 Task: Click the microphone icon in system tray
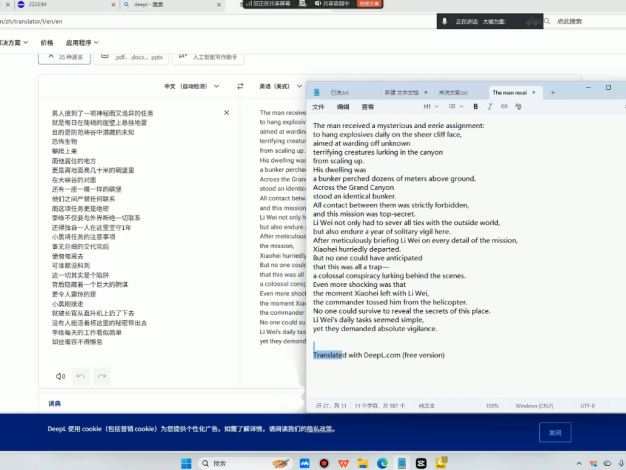pos(622,463)
